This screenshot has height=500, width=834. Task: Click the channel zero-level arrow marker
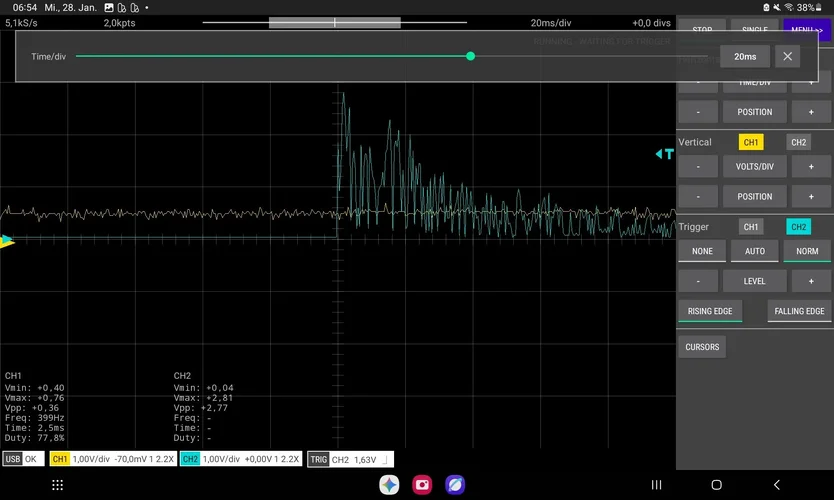point(7,241)
